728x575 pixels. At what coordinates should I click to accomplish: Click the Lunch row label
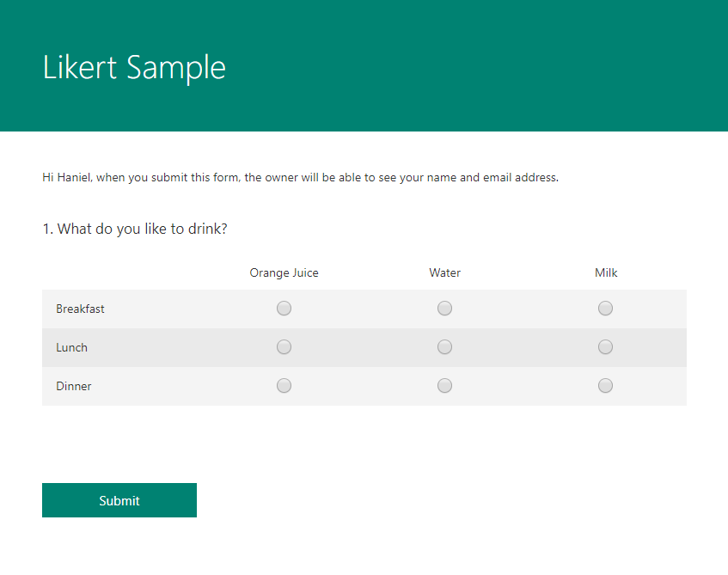(x=71, y=346)
